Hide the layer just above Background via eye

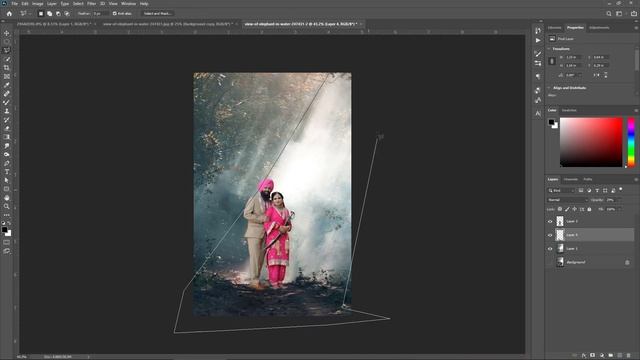550,249
